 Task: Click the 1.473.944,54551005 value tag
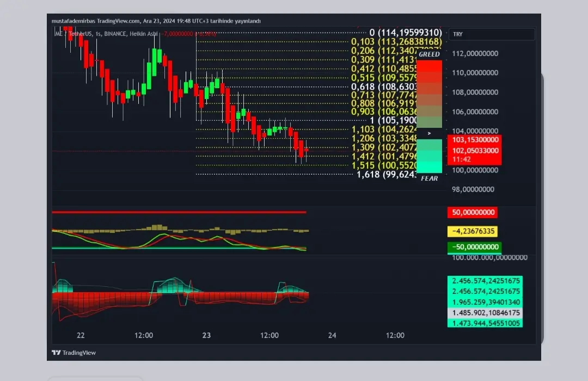tap(485, 323)
